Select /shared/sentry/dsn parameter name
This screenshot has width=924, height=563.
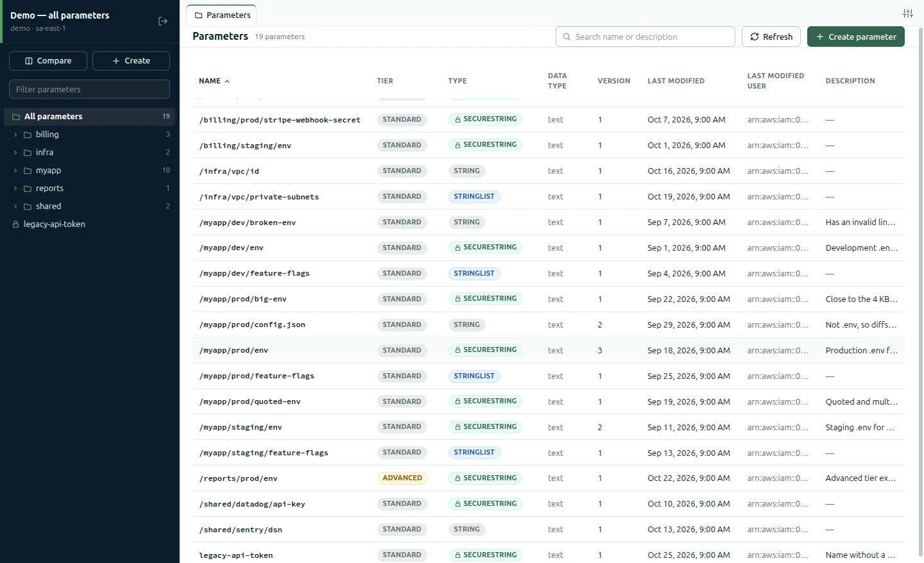pos(241,530)
